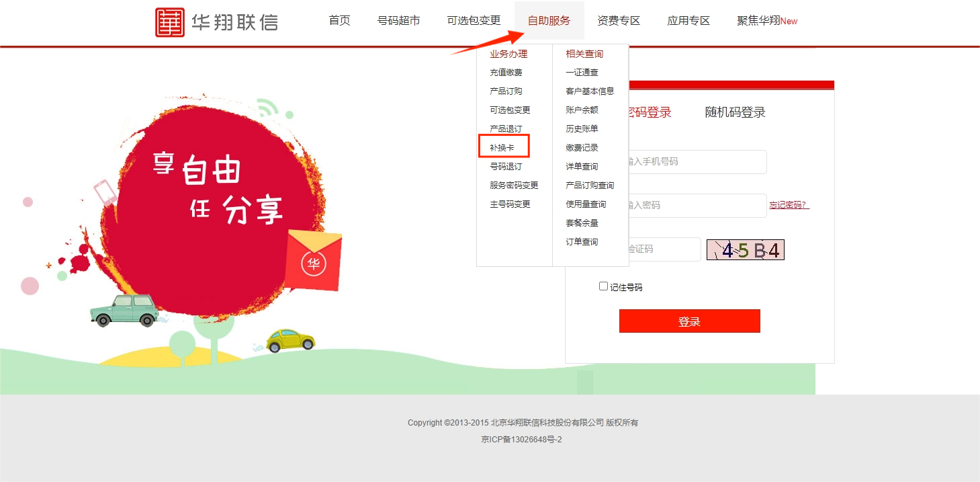Toggle the 记住号码 checkbox
980x482 pixels.
[603, 286]
